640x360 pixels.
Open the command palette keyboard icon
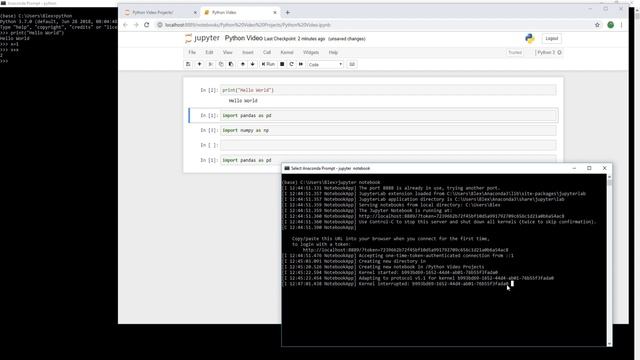352,64
